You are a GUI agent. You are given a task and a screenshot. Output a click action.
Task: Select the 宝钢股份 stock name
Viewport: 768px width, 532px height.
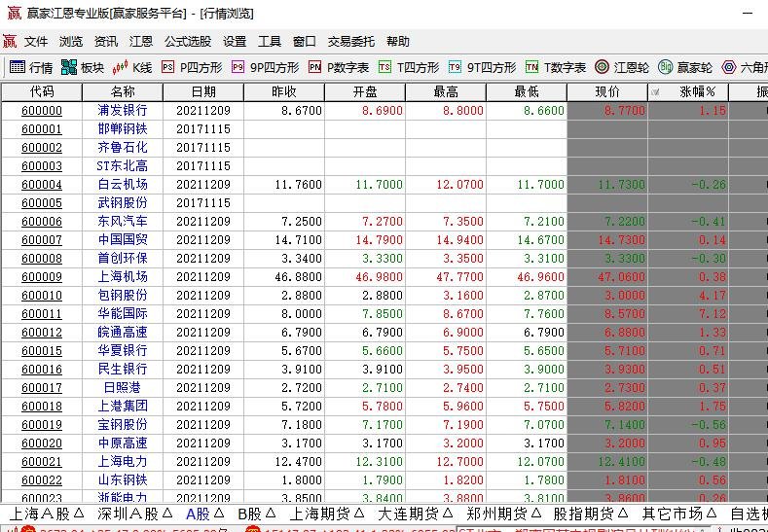[x=123, y=424]
